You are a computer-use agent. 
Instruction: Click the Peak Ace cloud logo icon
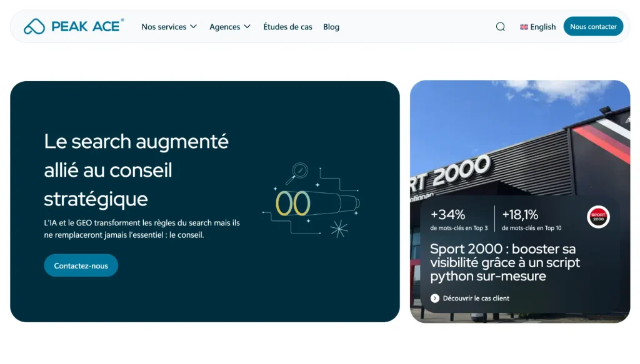(34, 26)
